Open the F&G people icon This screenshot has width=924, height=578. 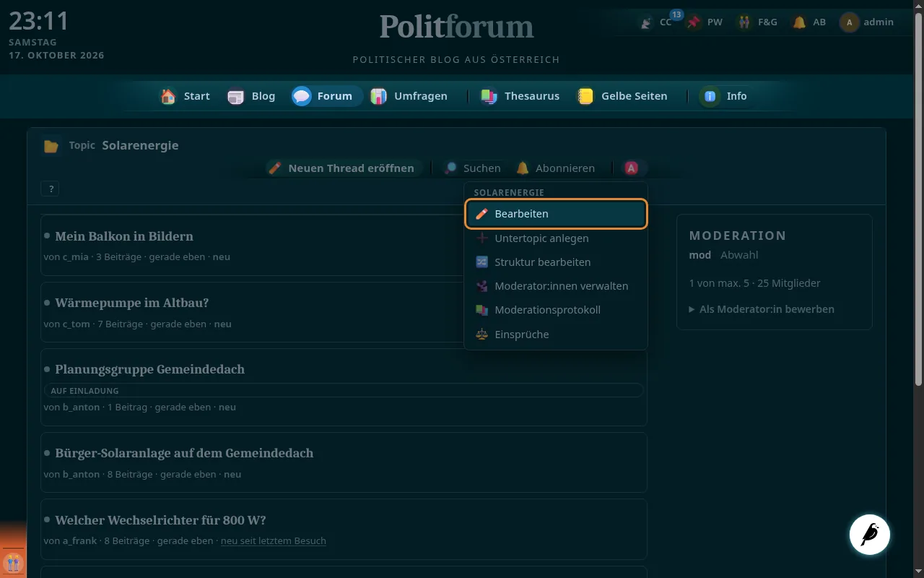coord(744,22)
